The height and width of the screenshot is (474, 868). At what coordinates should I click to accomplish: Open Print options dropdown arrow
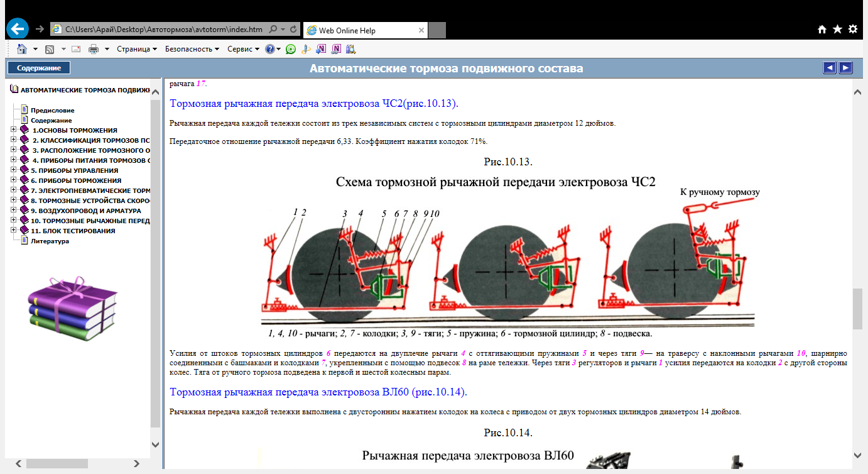pos(107,49)
